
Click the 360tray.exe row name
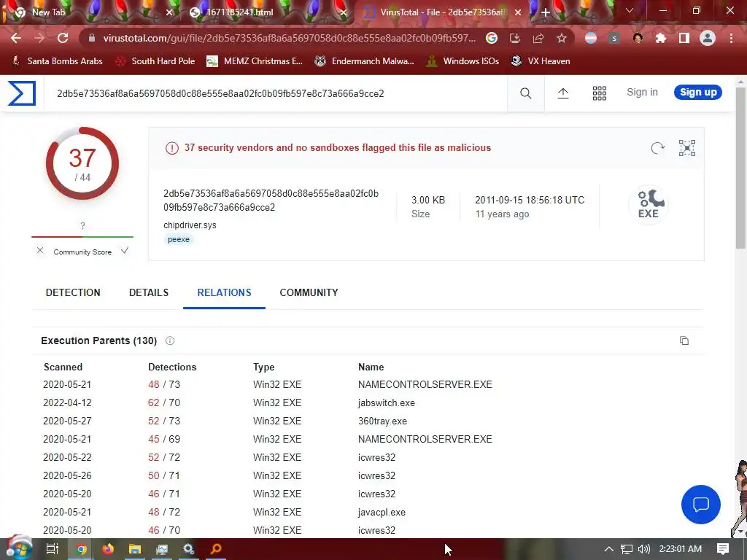(x=382, y=421)
